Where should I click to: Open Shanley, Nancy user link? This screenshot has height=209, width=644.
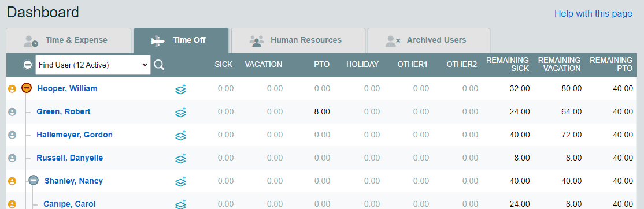(x=73, y=181)
